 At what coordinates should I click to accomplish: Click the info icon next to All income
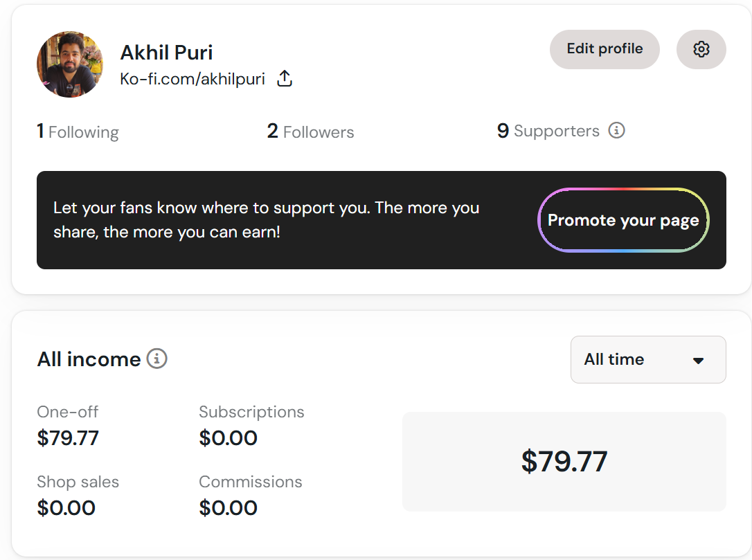click(156, 359)
